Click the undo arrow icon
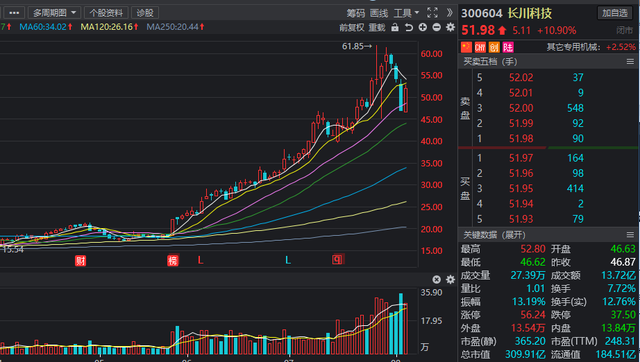This screenshot has height=362, width=640. pos(409,28)
